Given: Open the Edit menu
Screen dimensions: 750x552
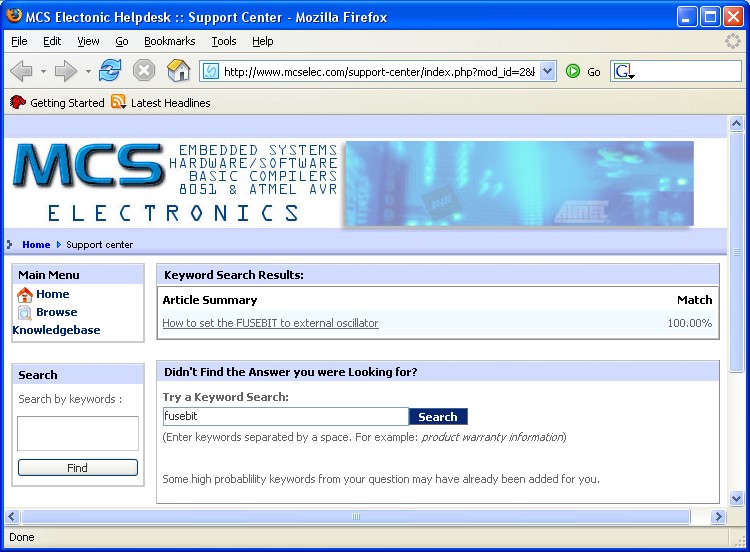Looking at the screenshot, I should coord(52,41).
